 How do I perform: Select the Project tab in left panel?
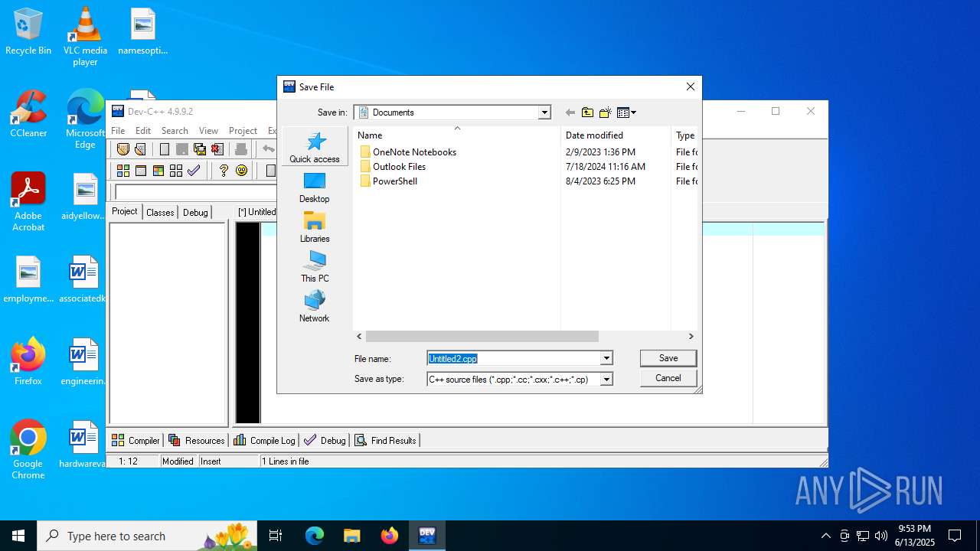tap(125, 211)
